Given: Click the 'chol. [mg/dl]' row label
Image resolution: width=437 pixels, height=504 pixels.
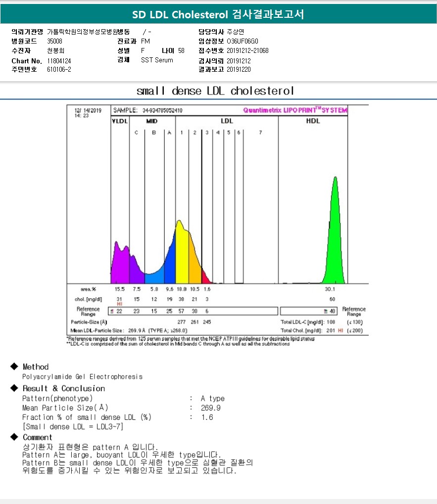Looking at the screenshot, I should (x=88, y=299).
